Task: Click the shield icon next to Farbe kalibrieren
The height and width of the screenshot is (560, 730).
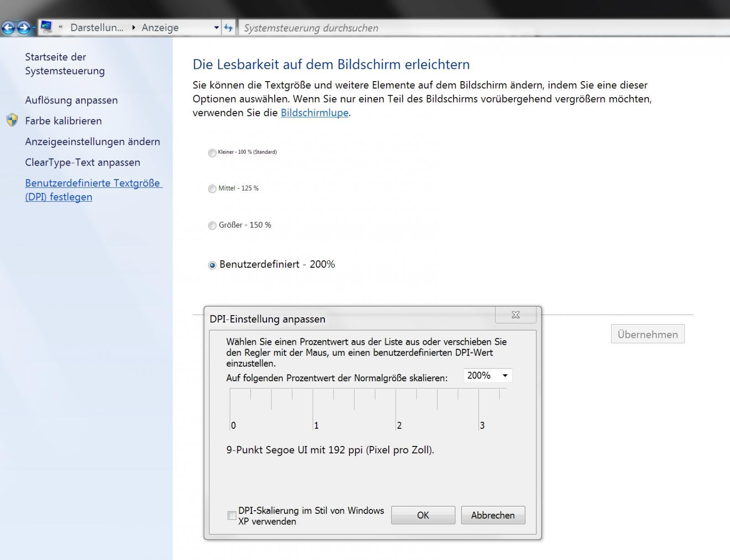Action: point(12,120)
